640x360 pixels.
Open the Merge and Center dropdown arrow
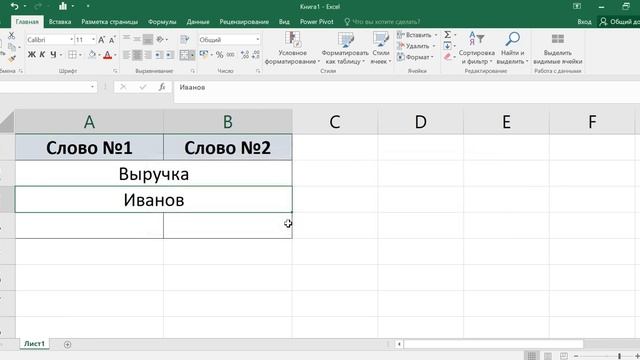tap(192, 55)
